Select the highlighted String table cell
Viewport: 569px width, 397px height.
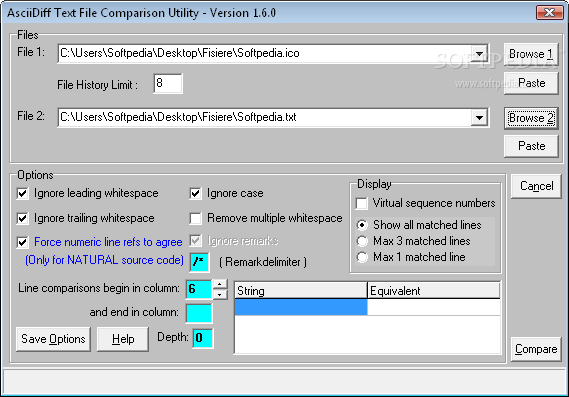click(301, 307)
